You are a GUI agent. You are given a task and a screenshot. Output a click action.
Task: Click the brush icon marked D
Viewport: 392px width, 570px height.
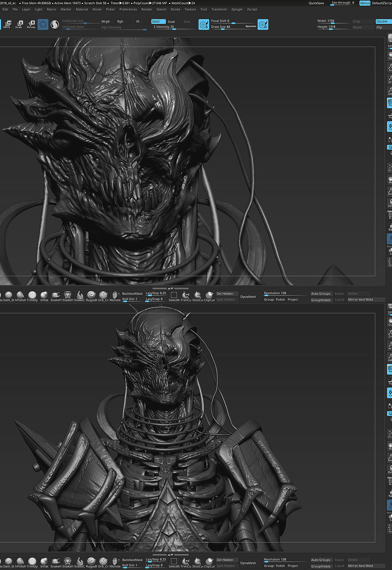pyautogui.click(x=263, y=25)
